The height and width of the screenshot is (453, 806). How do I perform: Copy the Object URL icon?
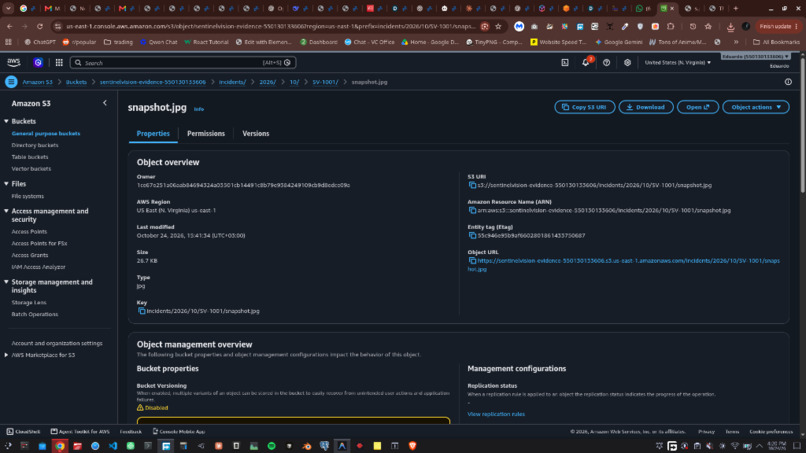point(472,261)
